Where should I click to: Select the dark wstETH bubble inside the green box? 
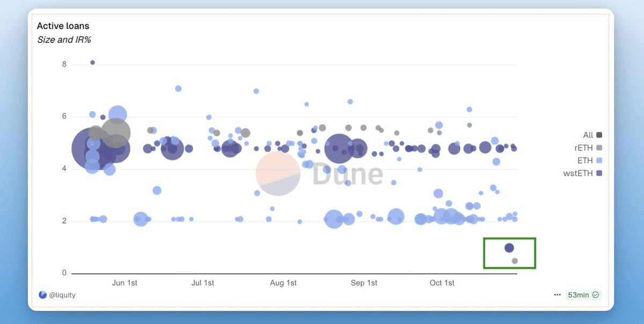tap(509, 248)
